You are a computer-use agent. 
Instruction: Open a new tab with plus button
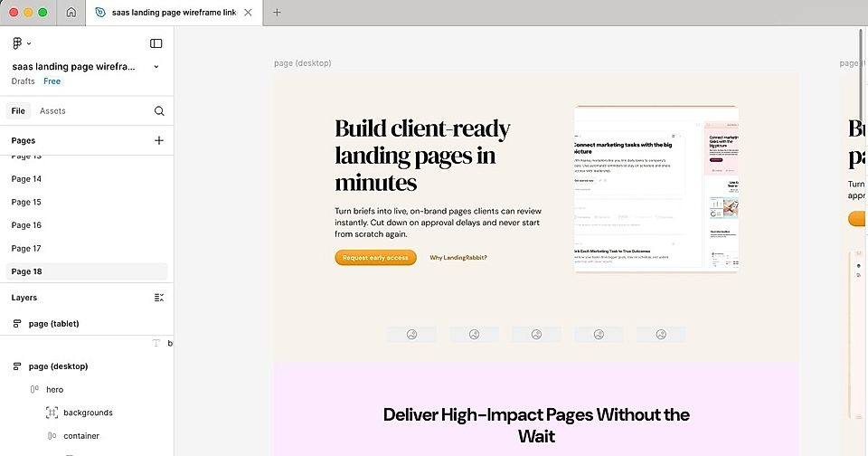pyautogui.click(x=277, y=13)
